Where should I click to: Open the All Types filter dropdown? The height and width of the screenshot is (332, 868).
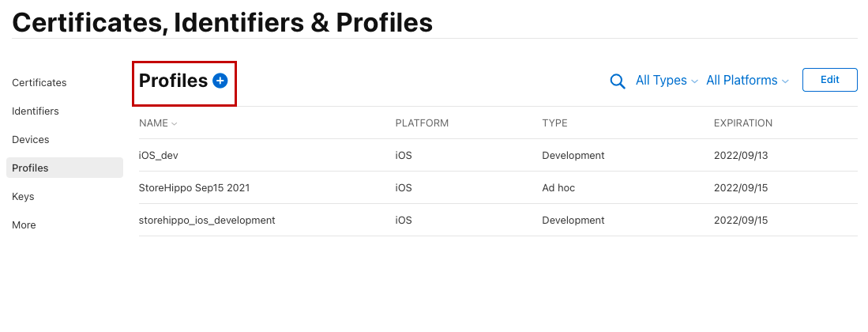point(667,81)
